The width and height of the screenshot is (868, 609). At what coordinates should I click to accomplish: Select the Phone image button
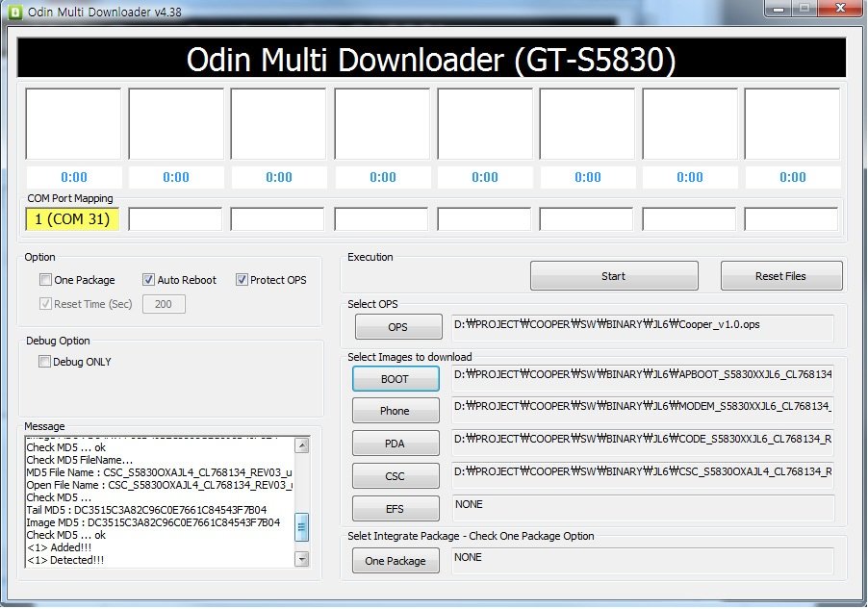click(x=395, y=411)
